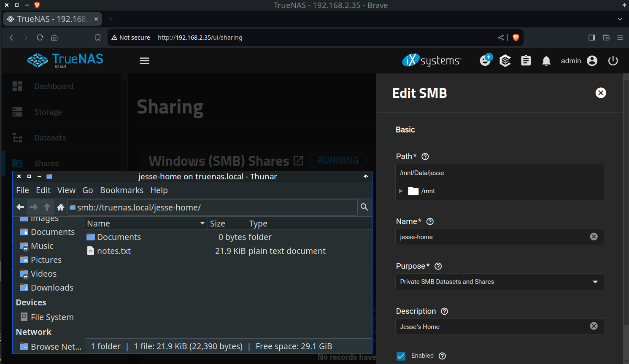Open the Purpose dropdown
The width and height of the screenshot is (629, 364).
tap(499, 282)
